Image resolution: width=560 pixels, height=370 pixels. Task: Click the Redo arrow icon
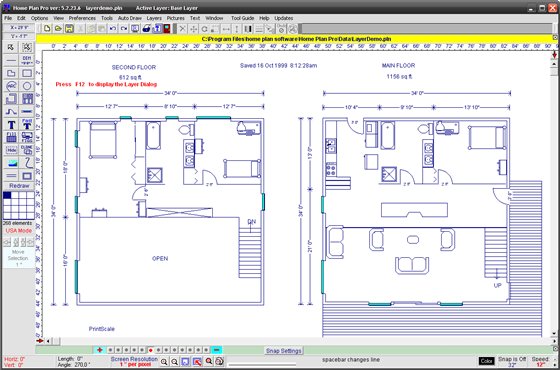point(124,29)
